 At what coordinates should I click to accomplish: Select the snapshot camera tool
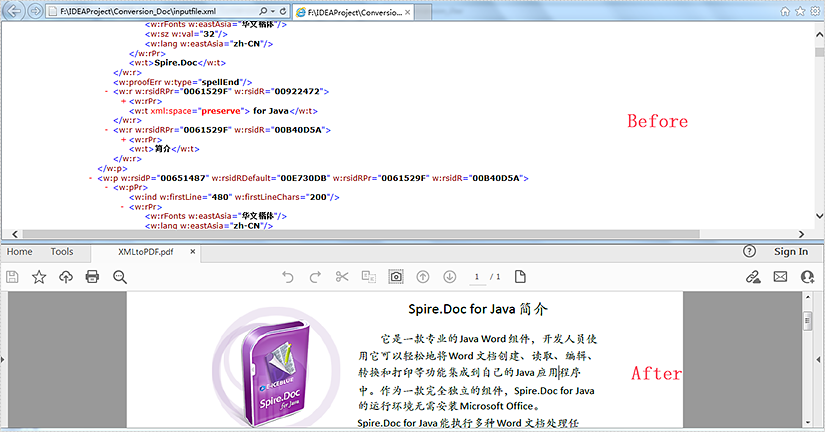396,277
